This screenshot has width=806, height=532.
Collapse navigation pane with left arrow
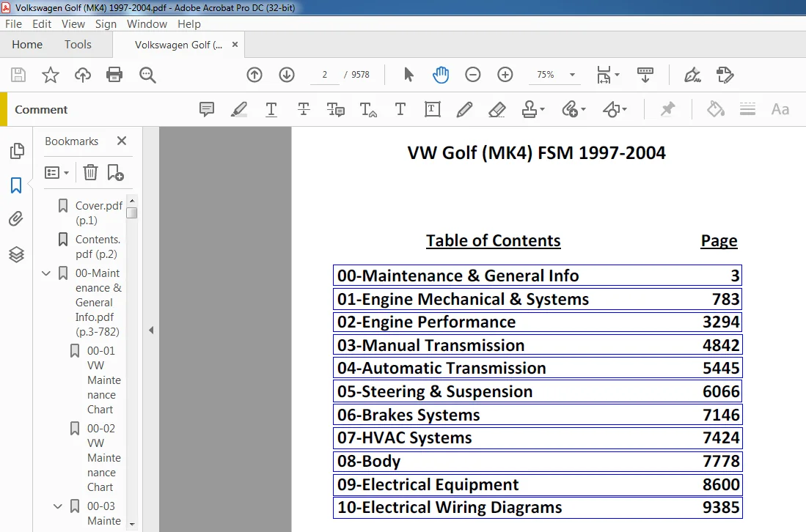[x=151, y=330]
